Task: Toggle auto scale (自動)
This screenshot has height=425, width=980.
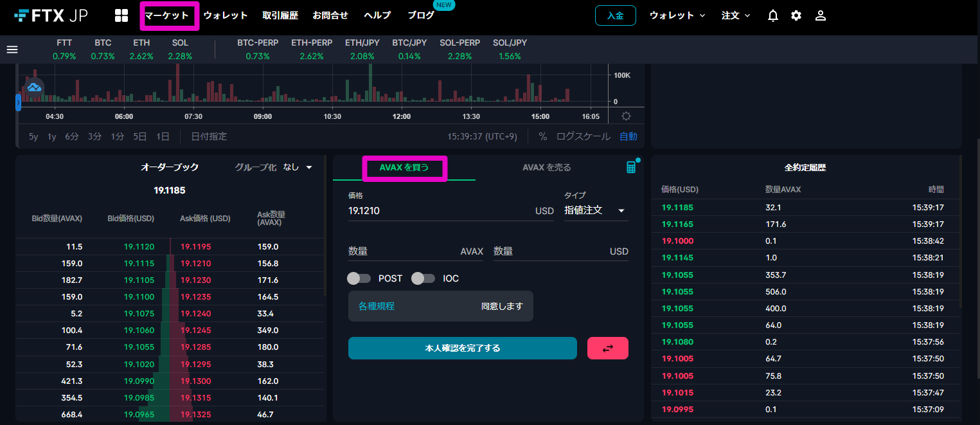Action: click(628, 136)
